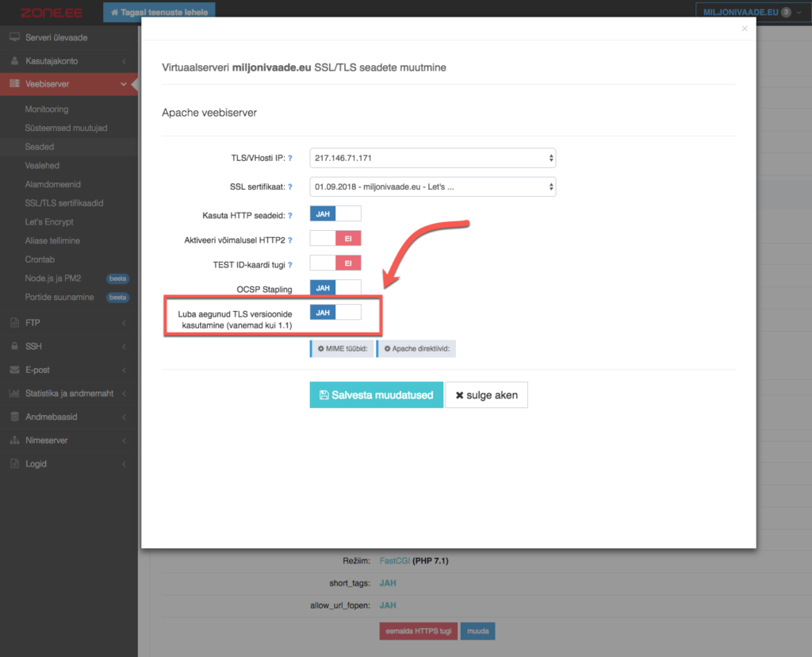
Task: Click allow_url_fopen JAH value in background
Action: pos(388,605)
